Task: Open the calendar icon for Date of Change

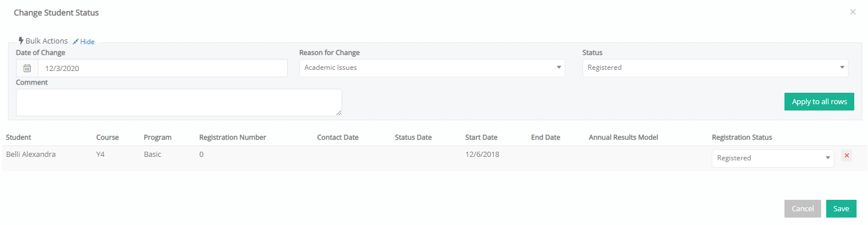Action: (x=27, y=68)
